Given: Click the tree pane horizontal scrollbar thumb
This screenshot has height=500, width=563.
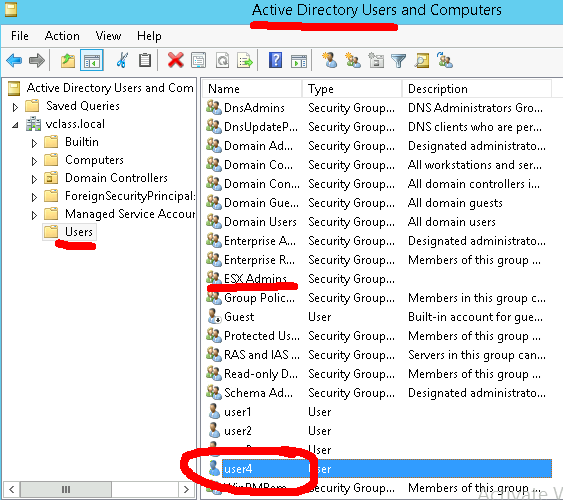Looking at the screenshot, I should 66,489.
